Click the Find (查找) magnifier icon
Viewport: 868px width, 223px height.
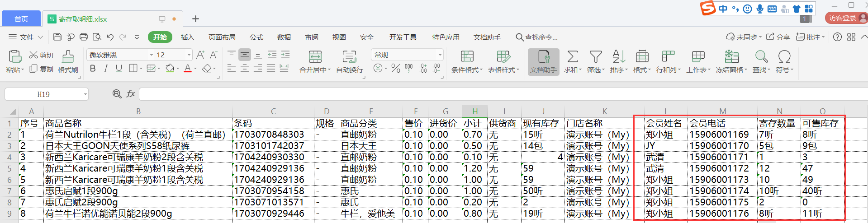point(761,56)
